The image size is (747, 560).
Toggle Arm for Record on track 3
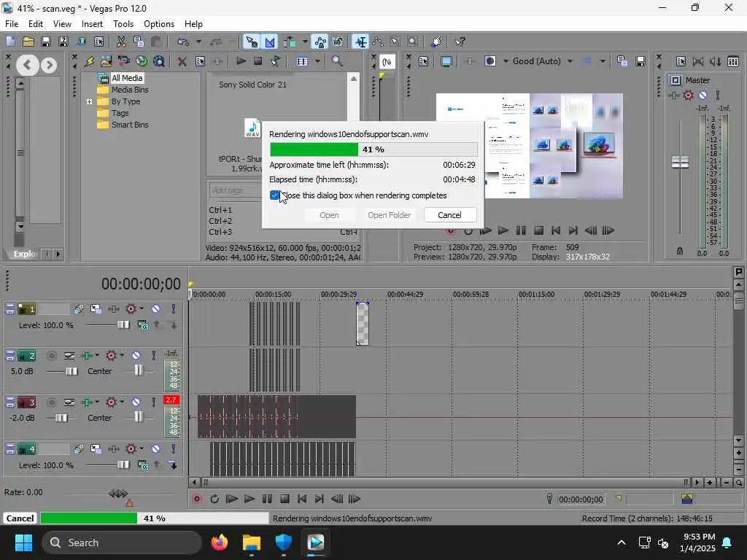pos(52,402)
